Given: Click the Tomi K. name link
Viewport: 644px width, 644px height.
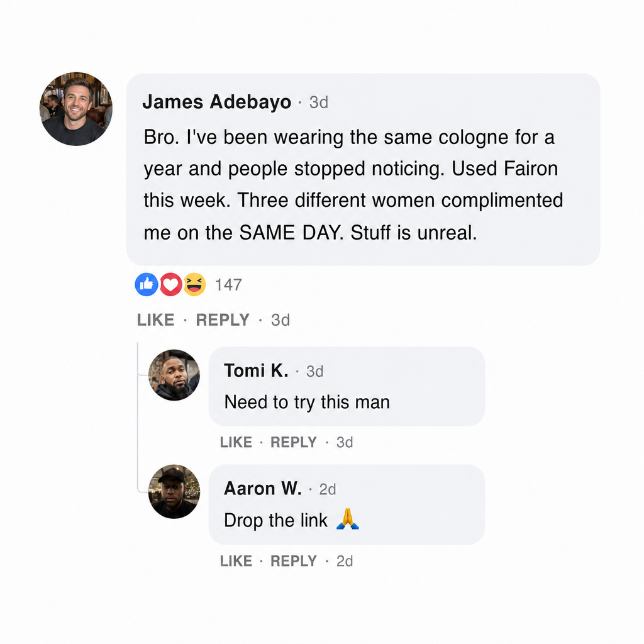Looking at the screenshot, I should pos(256,370).
